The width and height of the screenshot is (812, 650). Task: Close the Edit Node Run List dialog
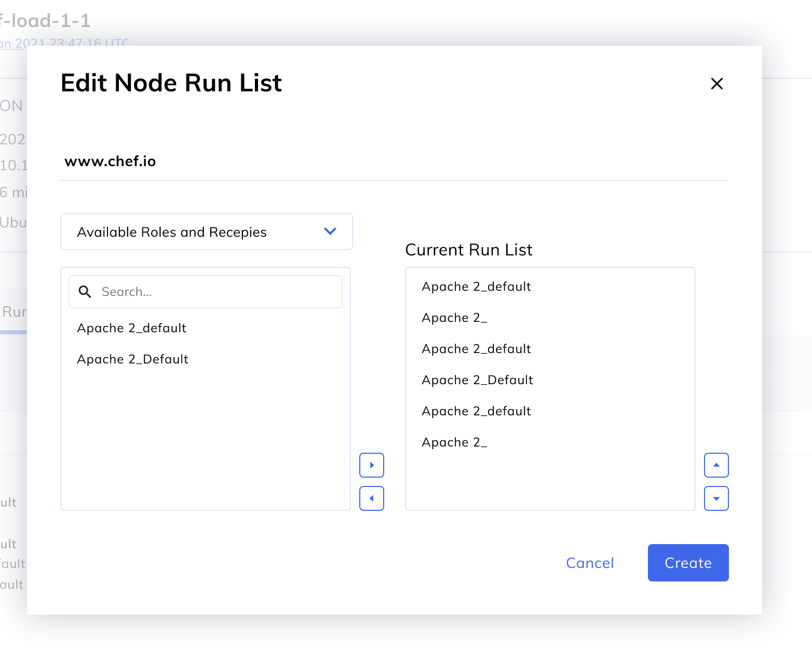tap(717, 84)
